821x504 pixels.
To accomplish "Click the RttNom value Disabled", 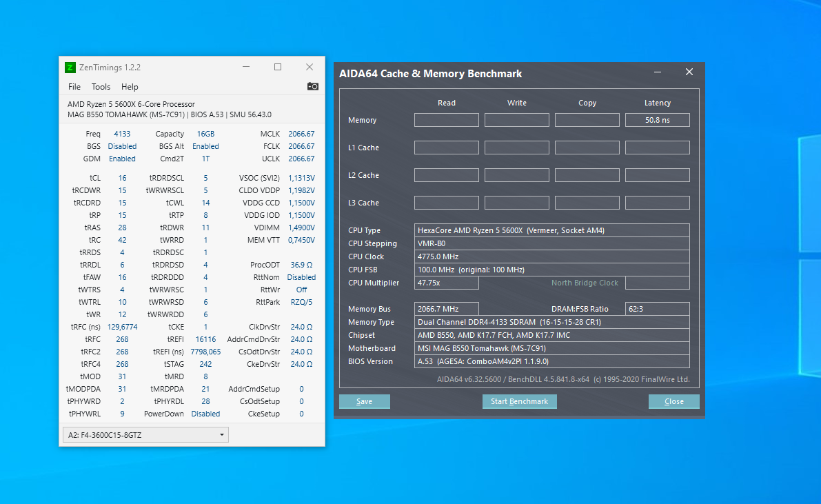I will 302,277.
